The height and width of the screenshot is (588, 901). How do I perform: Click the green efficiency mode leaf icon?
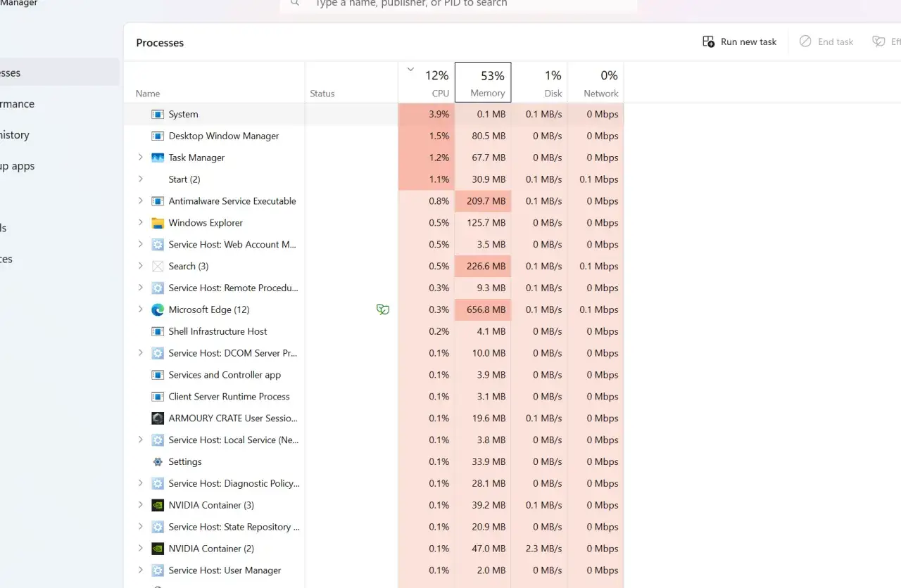pyautogui.click(x=383, y=309)
